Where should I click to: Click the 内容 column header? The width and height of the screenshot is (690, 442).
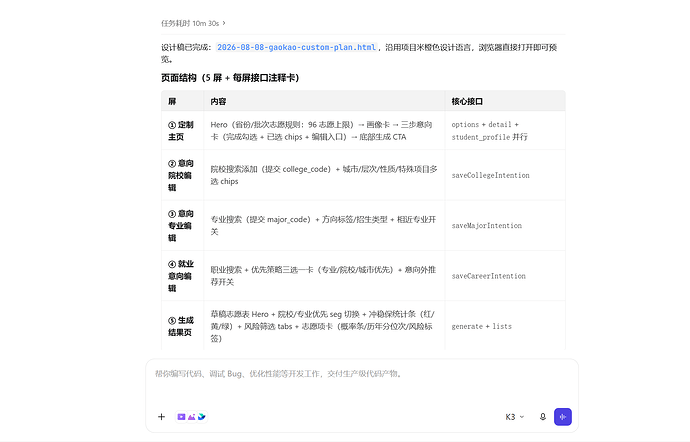click(218, 101)
